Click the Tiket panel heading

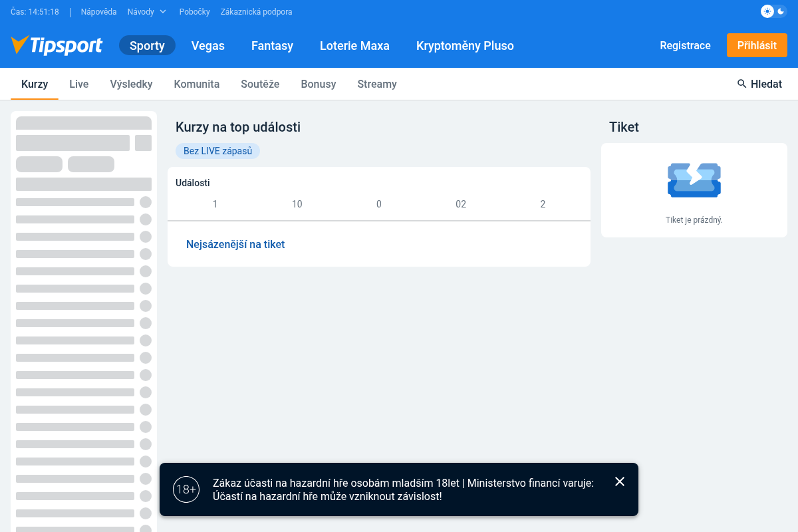pyautogui.click(x=624, y=127)
